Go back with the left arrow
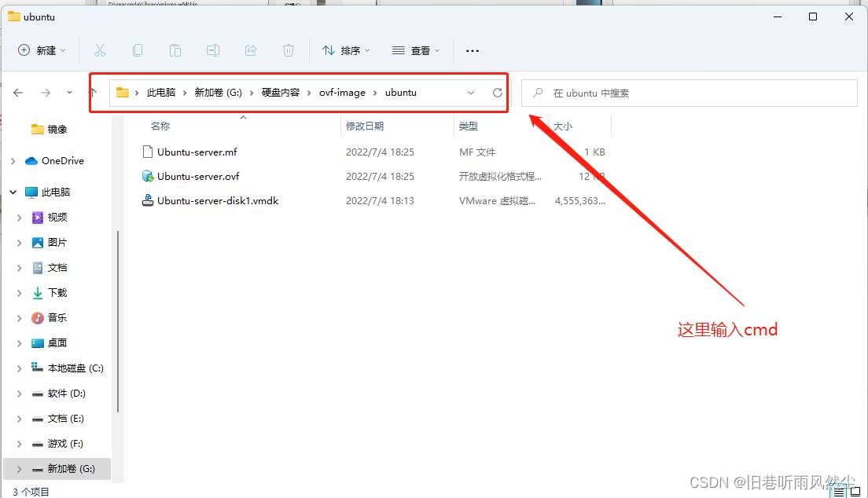This screenshot has height=498, width=868. (x=18, y=93)
